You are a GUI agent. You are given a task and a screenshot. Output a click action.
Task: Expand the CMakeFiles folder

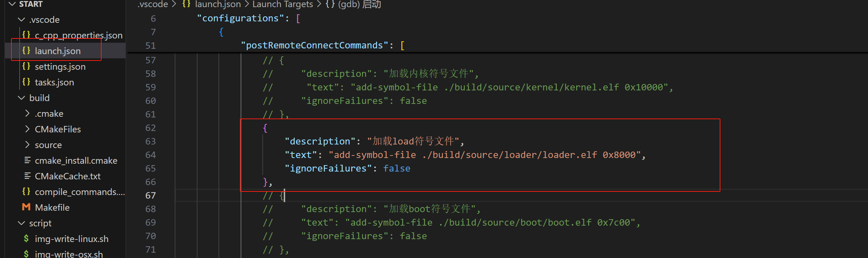(27, 129)
